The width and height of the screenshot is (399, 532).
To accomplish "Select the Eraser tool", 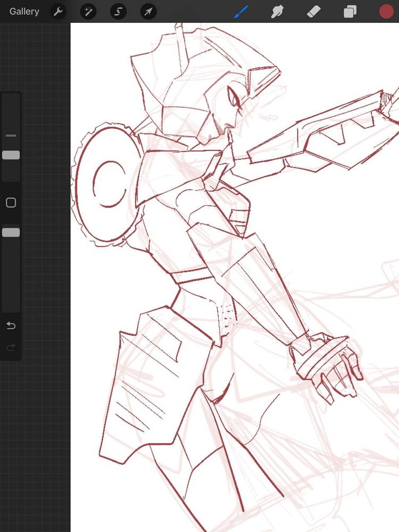I will 313,12.
